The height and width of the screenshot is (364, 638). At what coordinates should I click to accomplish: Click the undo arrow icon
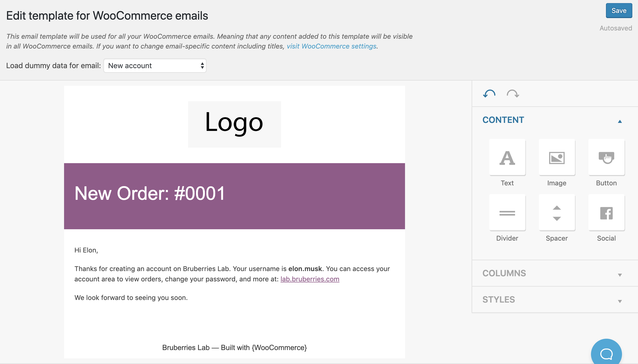point(489,94)
